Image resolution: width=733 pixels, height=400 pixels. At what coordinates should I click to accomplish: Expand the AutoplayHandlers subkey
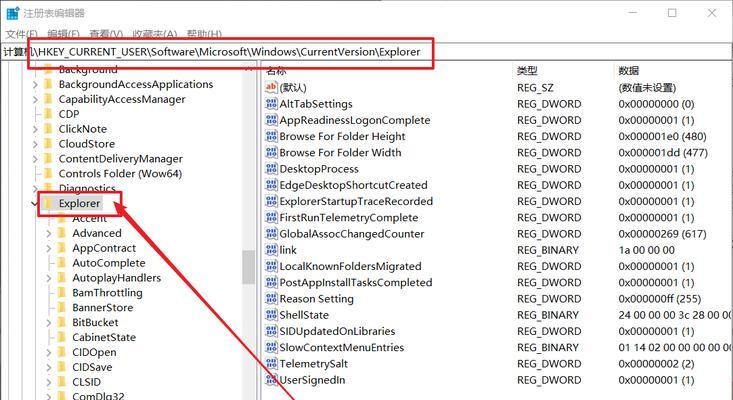(49, 278)
